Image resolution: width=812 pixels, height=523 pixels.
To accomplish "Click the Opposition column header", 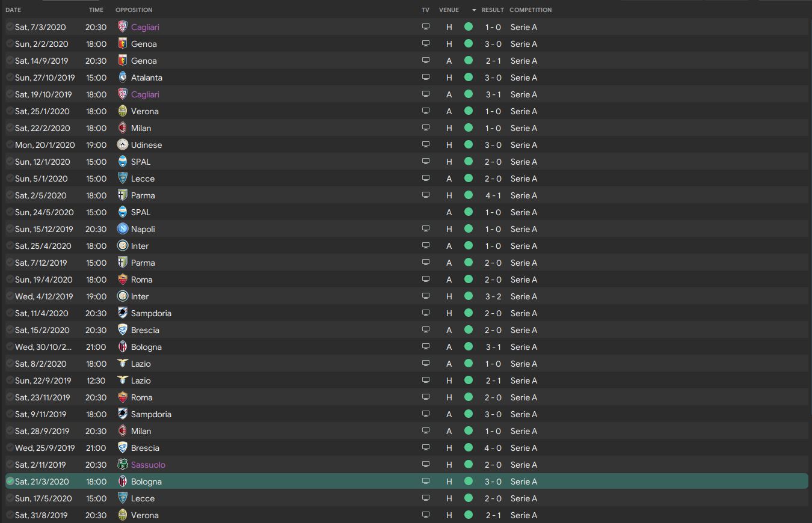I will pyautogui.click(x=134, y=10).
